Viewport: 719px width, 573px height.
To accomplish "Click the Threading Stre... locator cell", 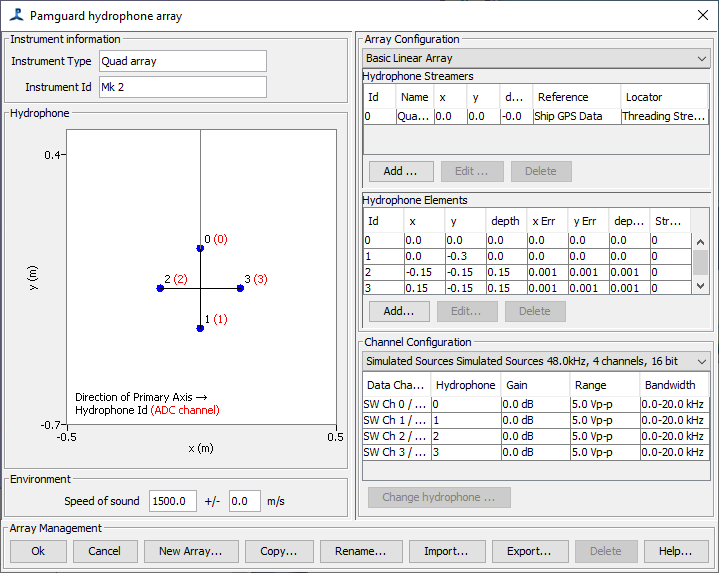I will click(x=664, y=116).
